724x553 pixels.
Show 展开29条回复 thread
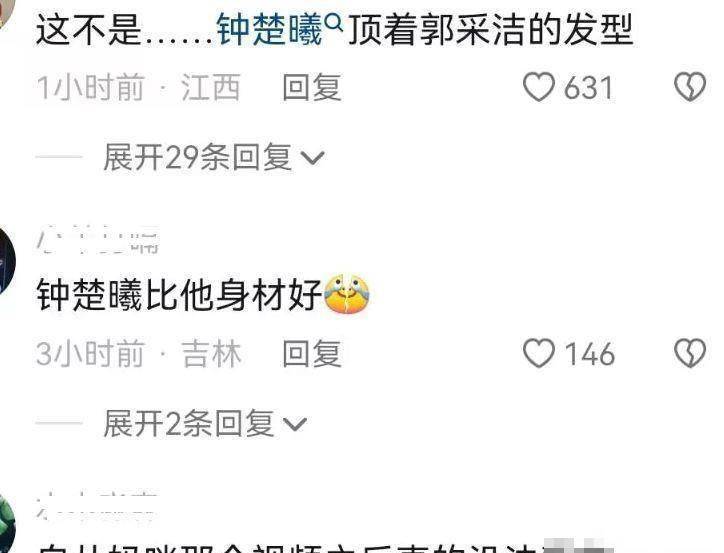(214, 157)
